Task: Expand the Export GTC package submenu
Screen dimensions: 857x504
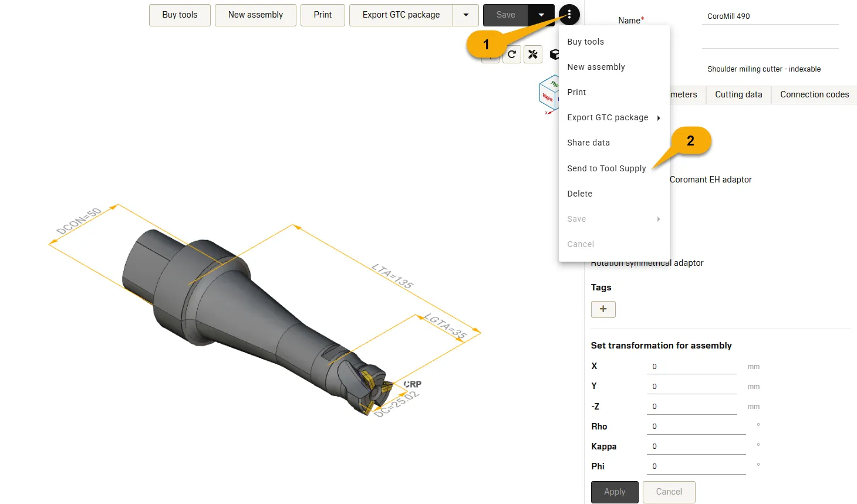Action: click(613, 117)
